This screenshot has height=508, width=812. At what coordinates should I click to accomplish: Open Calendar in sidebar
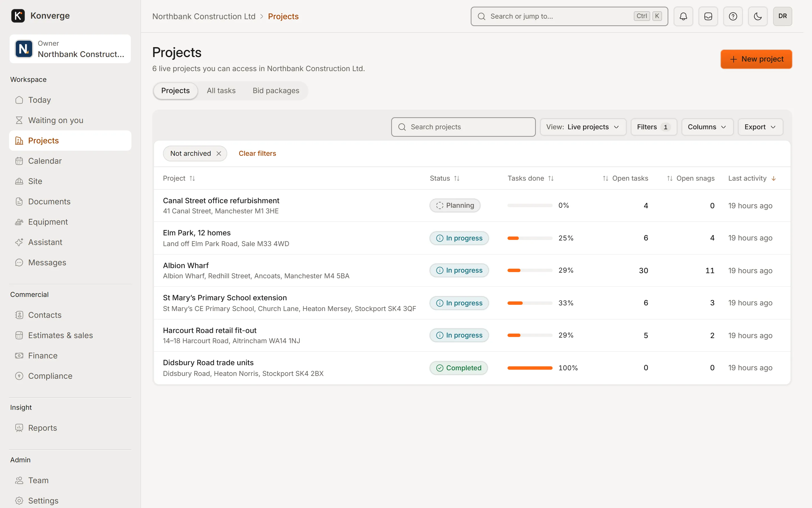(70, 161)
